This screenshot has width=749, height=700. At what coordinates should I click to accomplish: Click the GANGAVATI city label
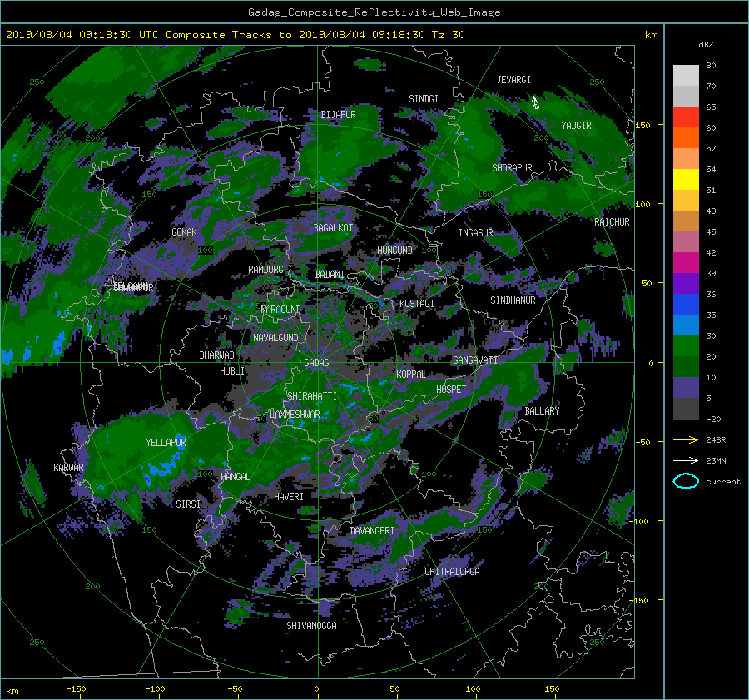point(475,360)
